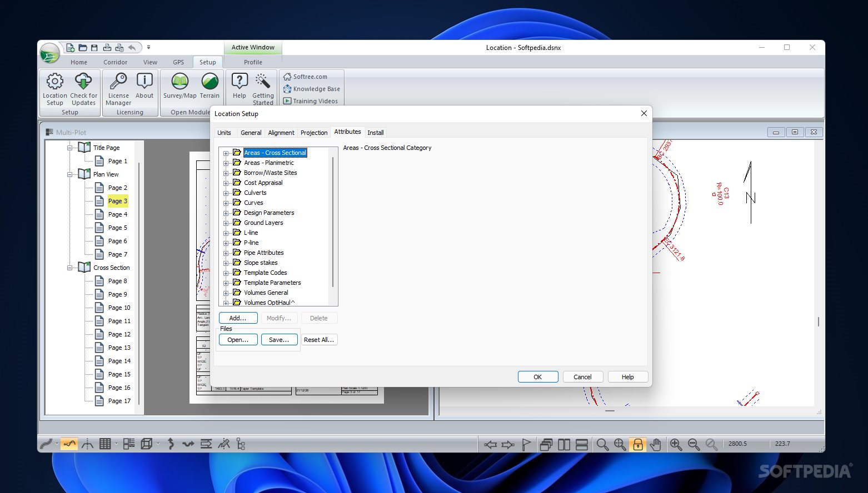Toggle the padlock lock icon in bottom toolbar

[x=638, y=444]
